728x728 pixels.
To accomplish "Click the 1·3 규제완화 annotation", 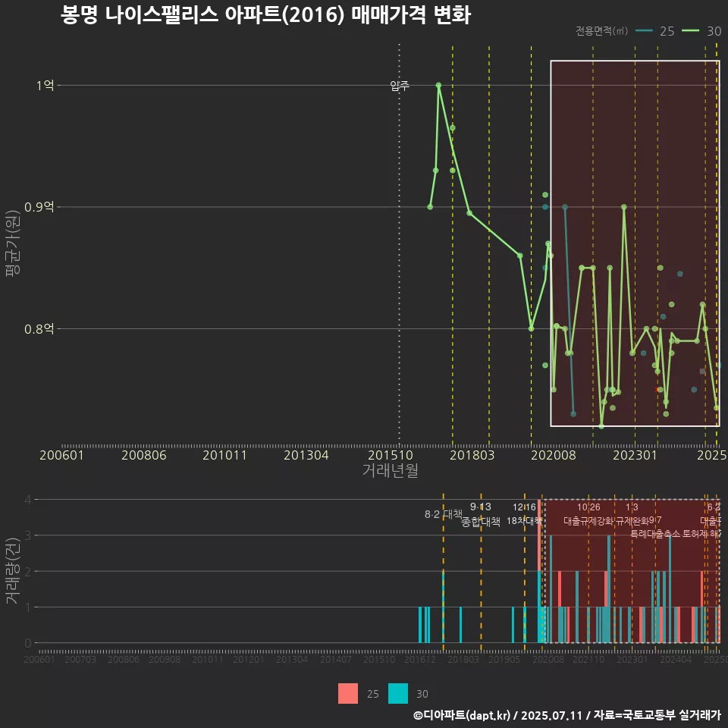I will [x=632, y=514].
